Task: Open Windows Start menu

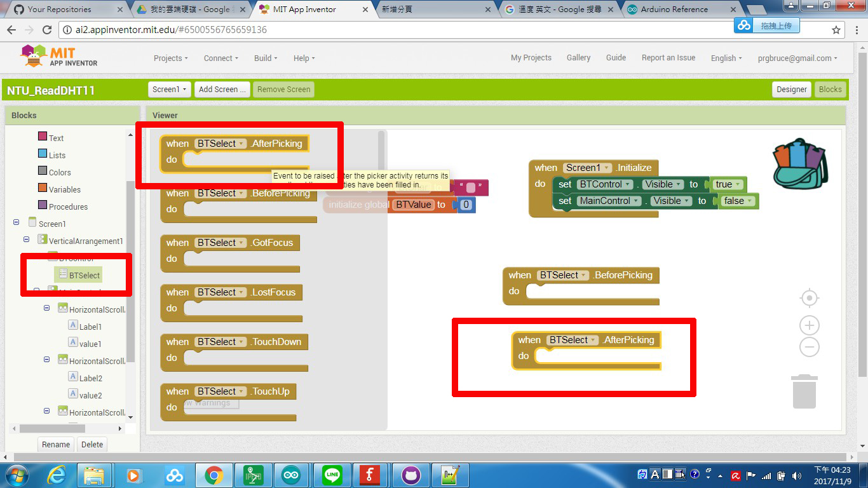Action: point(16,475)
